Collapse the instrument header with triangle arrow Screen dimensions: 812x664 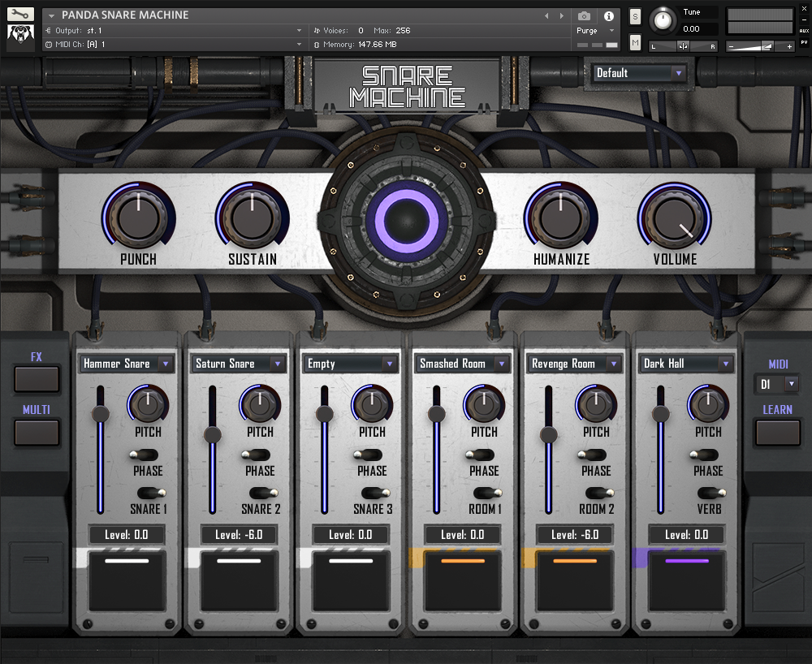click(x=51, y=15)
